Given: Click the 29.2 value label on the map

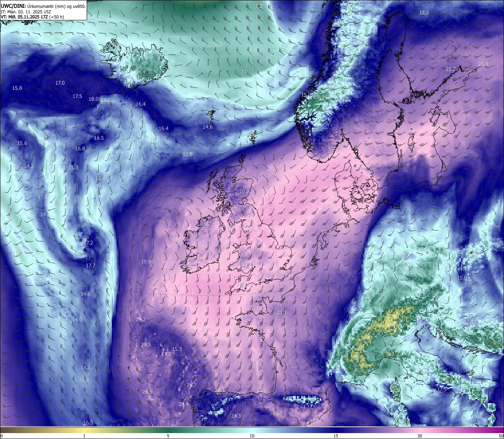Looking at the screenshot, I should click(x=141, y=320).
